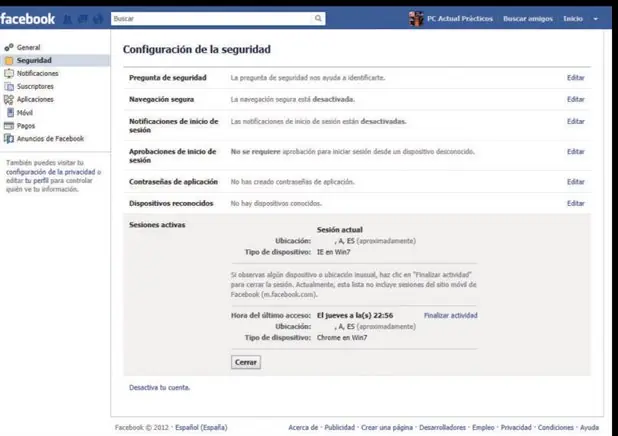Click Finalizar actividad for Chrome session

point(450,315)
